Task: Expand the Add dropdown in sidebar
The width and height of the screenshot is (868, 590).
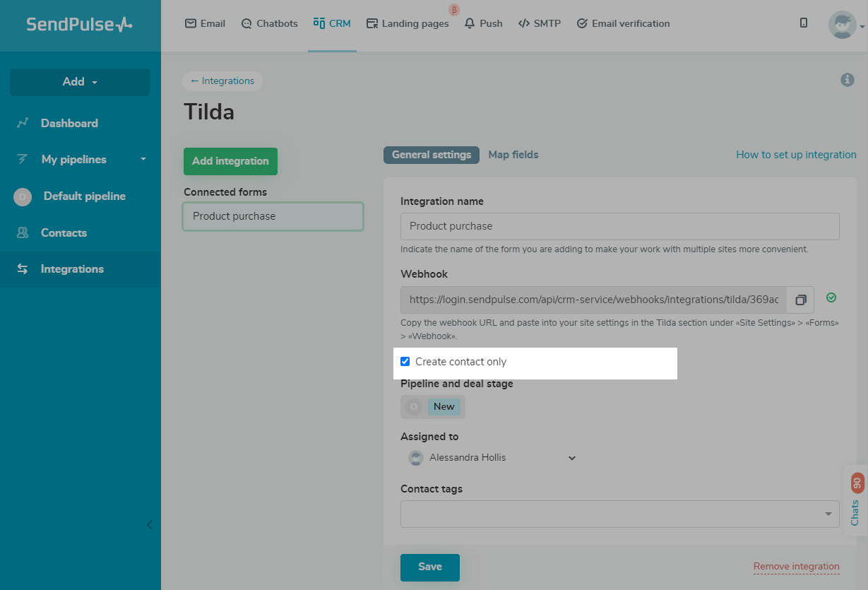Action: (x=80, y=82)
